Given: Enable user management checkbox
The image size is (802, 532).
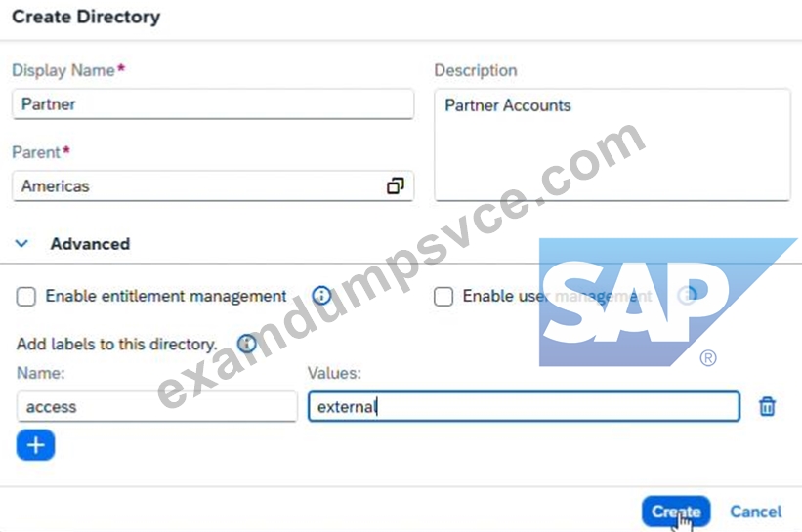Looking at the screenshot, I should (x=443, y=296).
